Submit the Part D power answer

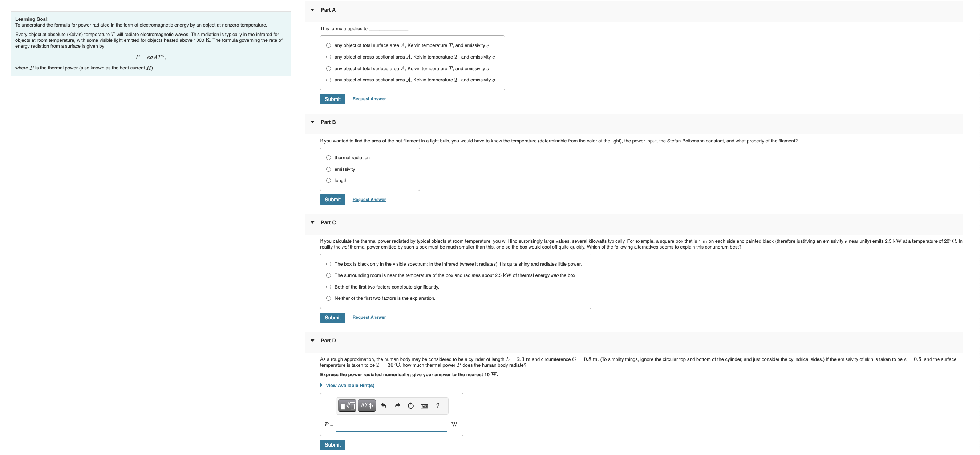(332, 445)
